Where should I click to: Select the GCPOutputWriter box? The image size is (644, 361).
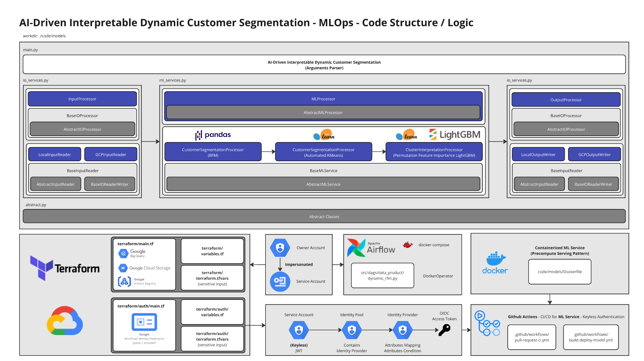point(594,154)
